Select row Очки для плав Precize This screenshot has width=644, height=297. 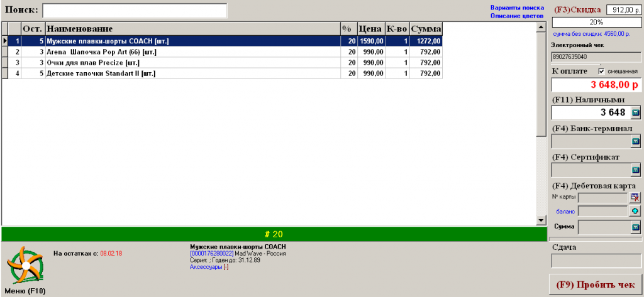tap(222, 63)
